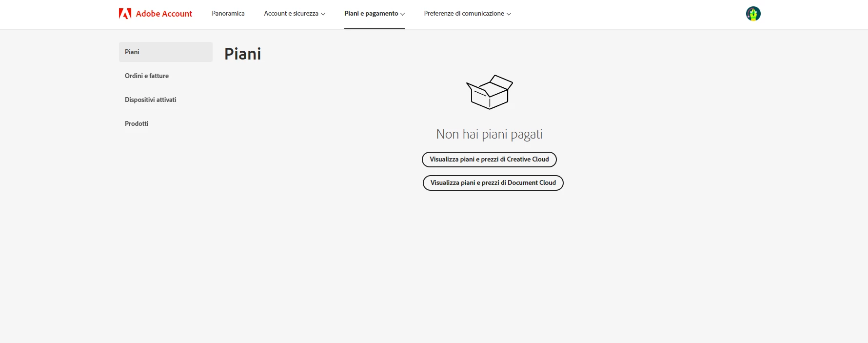Expand the Piani e pagamento dropdown
The height and width of the screenshot is (343, 868).
(x=375, y=14)
